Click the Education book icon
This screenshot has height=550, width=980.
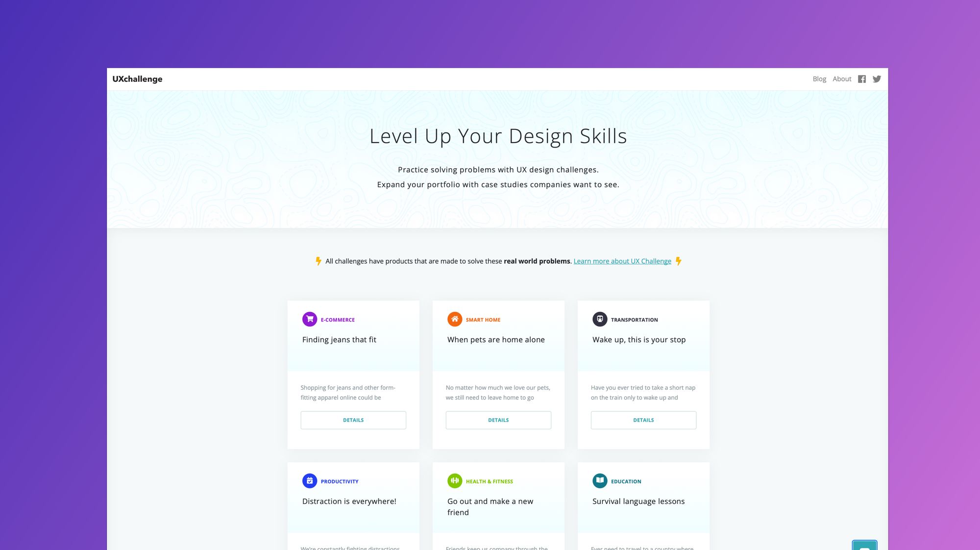599,480
